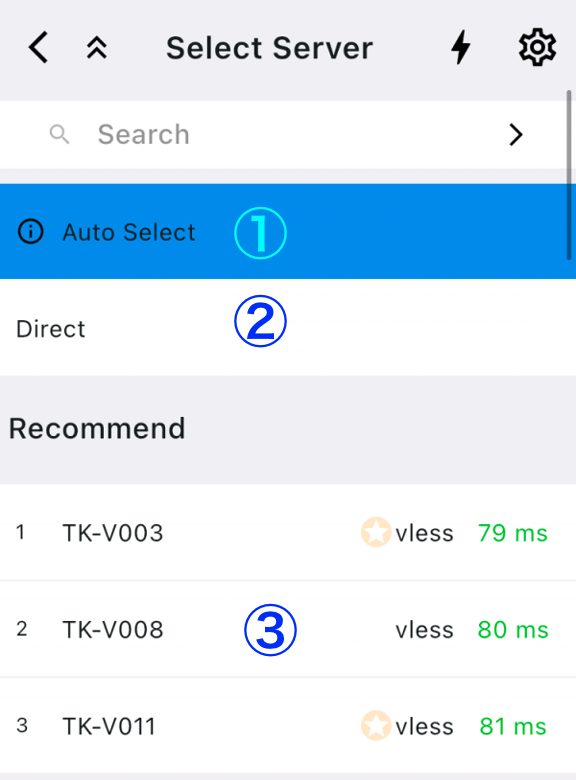Image resolution: width=576 pixels, height=780 pixels.
Task: Select server TK-V008
Action: 288,629
